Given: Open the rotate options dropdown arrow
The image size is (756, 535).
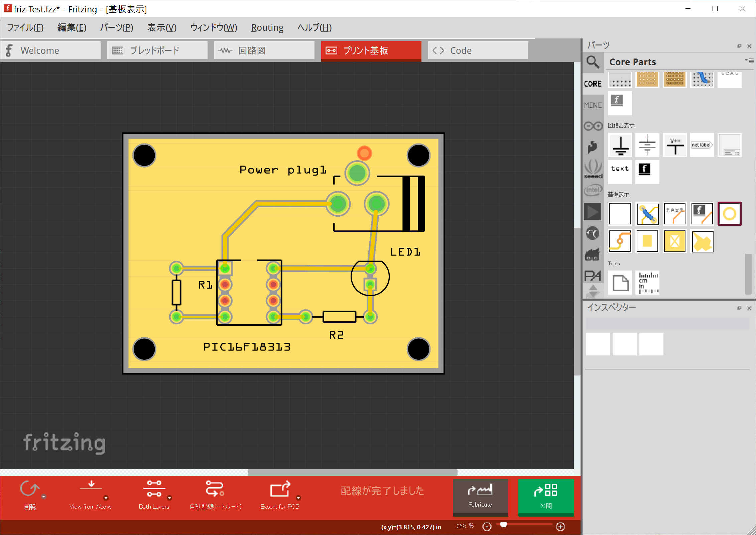Looking at the screenshot, I should tap(44, 497).
